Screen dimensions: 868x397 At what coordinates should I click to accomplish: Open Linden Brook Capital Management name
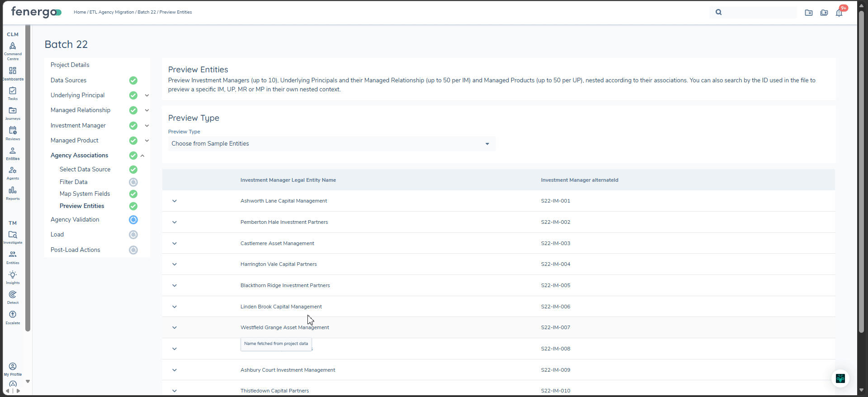pyautogui.click(x=281, y=307)
